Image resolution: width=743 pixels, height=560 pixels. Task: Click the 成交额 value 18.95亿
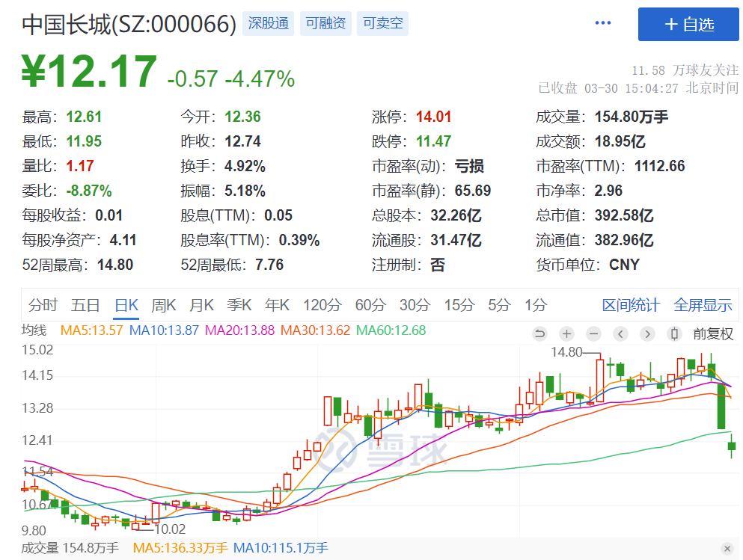[620, 141]
